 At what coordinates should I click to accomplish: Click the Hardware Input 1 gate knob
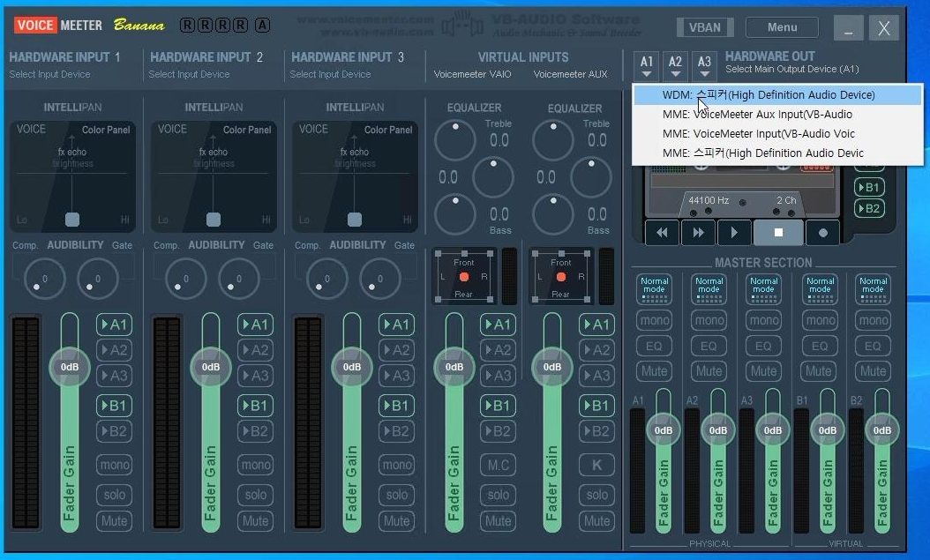98,279
